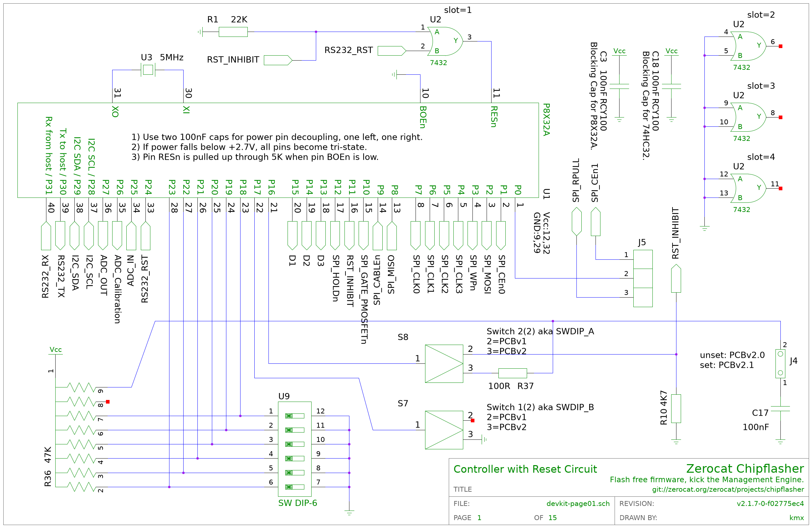The height and width of the screenshot is (528, 812).
Task: Click the SPI_CLK0 port at pin 8
Action: click(416, 235)
